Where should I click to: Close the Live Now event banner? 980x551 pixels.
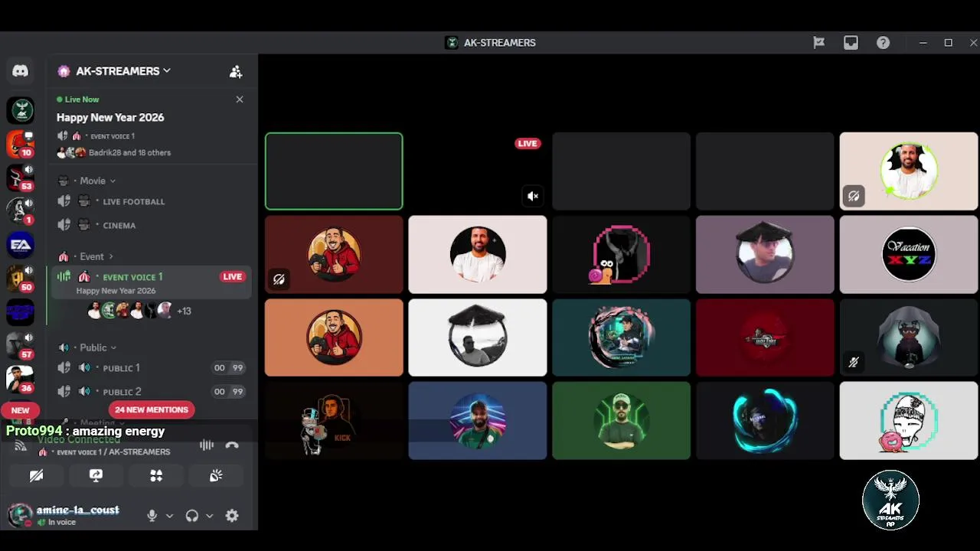pyautogui.click(x=240, y=99)
